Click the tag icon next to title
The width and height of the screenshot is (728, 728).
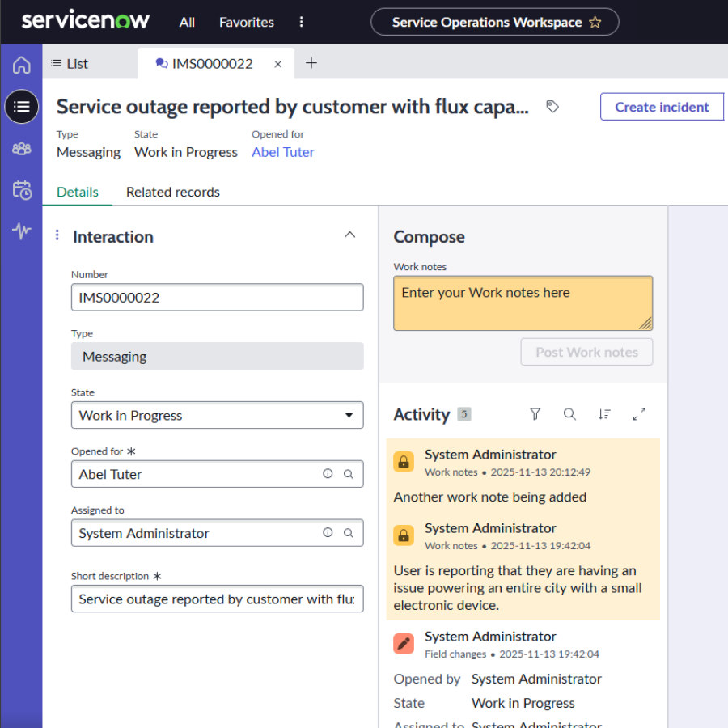[552, 106]
